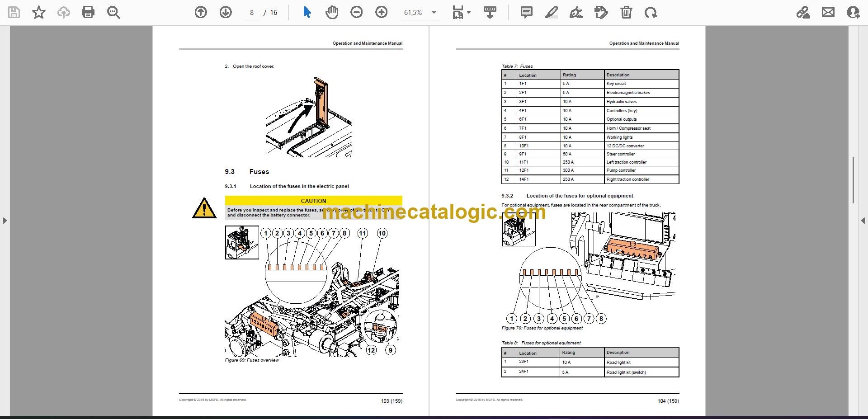
Task: Select the 'Working lights' description cell
Action: click(642, 137)
